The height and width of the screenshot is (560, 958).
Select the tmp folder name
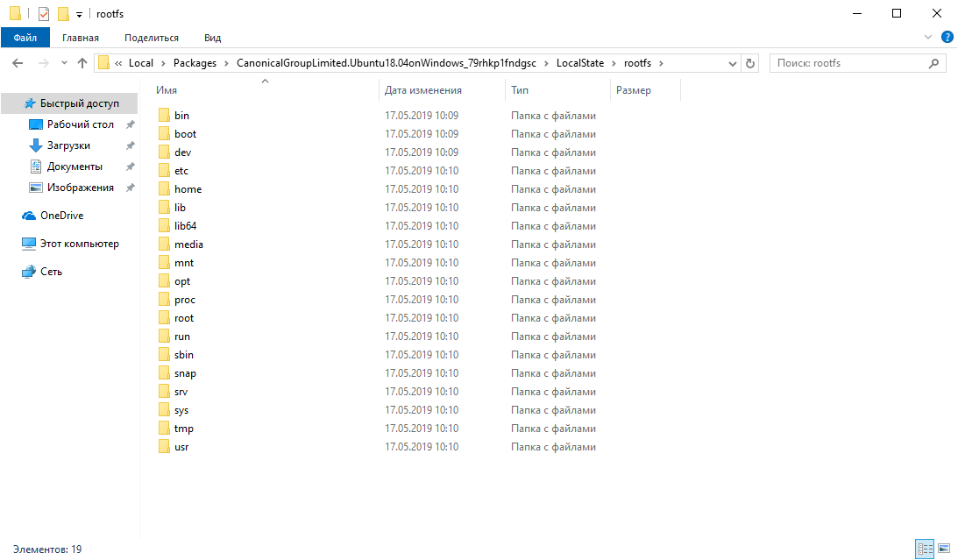[184, 429]
